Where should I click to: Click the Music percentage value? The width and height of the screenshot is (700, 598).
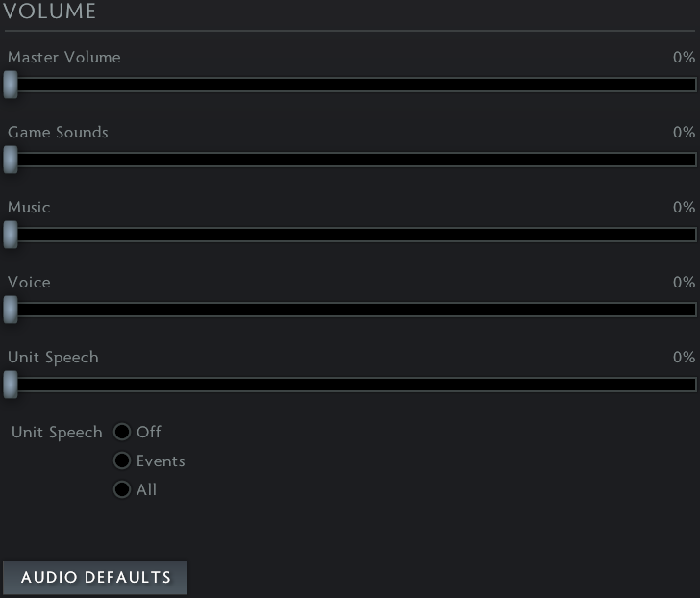tap(684, 208)
